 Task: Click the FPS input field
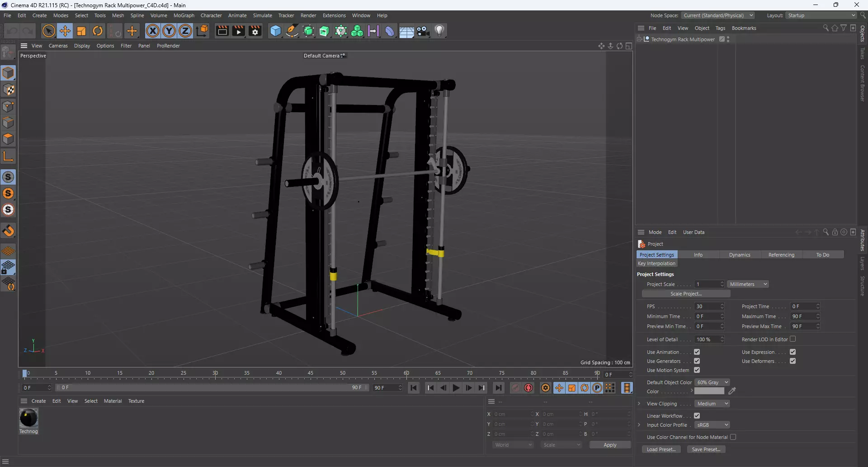click(707, 306)
